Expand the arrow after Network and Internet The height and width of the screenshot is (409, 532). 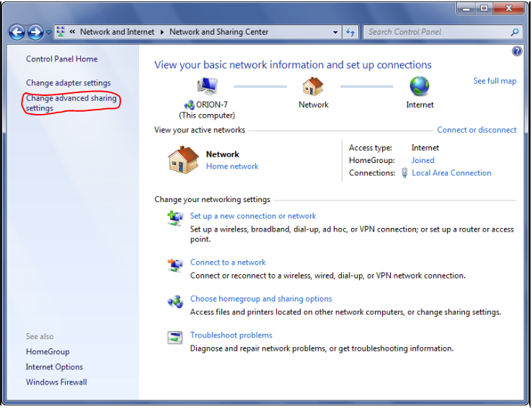tap(162, 32)
